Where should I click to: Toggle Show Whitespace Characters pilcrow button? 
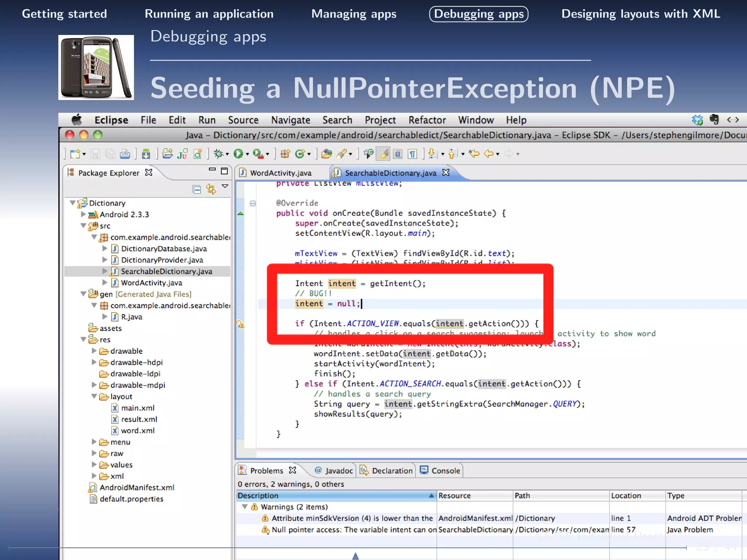[413, 154]
